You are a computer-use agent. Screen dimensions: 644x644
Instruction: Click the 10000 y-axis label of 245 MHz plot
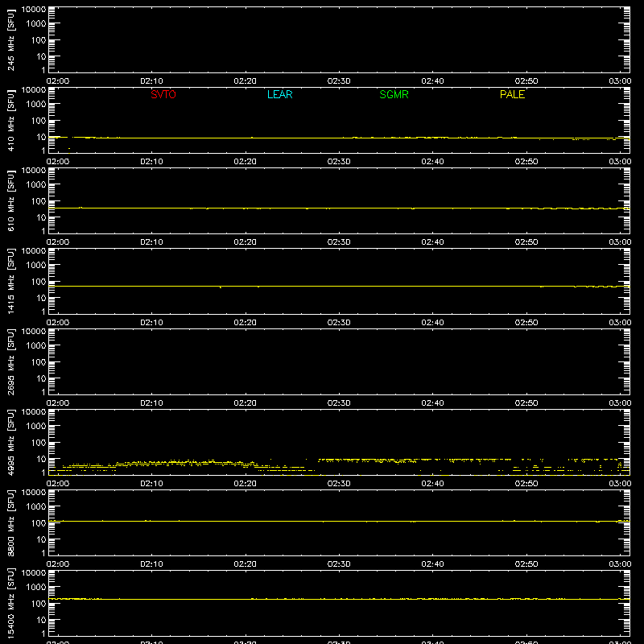34,10
